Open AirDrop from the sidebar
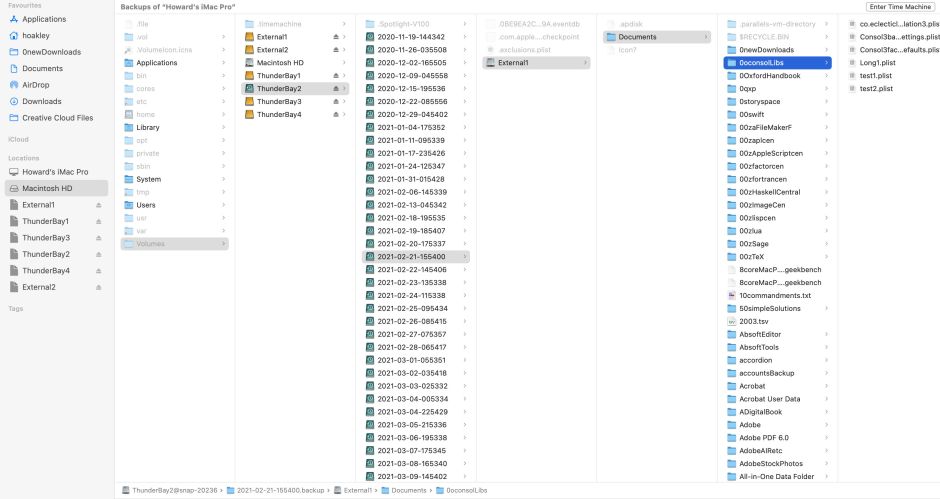This screenshot has height=499, width=940. [35, 85]
